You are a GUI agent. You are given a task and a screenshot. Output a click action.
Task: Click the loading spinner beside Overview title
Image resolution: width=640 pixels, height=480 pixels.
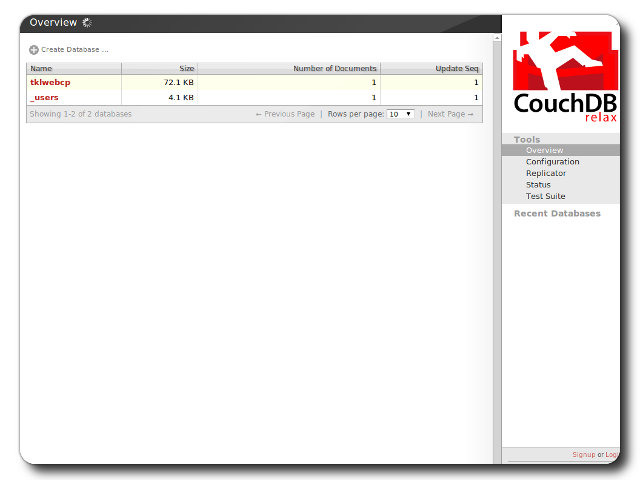87,22
